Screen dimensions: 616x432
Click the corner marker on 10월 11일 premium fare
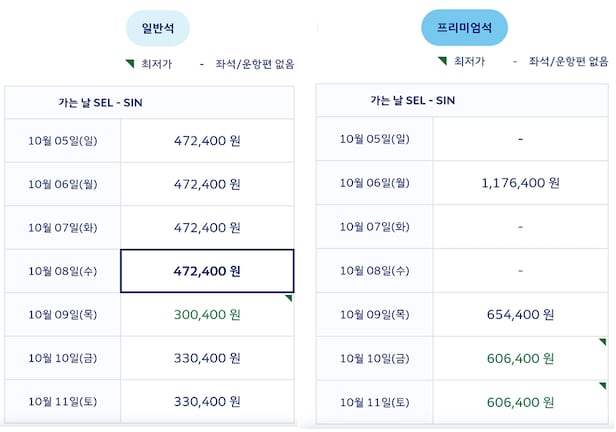pos(602,385)
